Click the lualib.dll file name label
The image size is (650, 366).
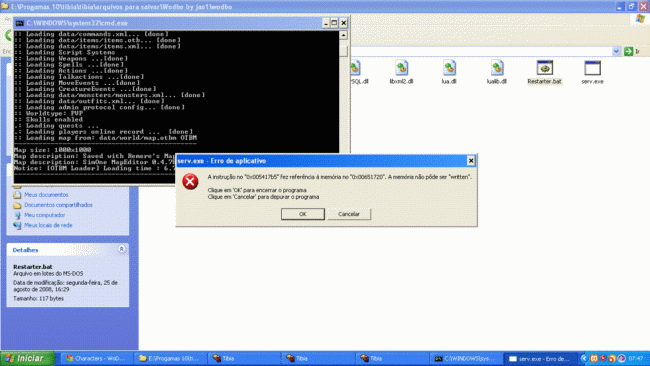(497, 82)
